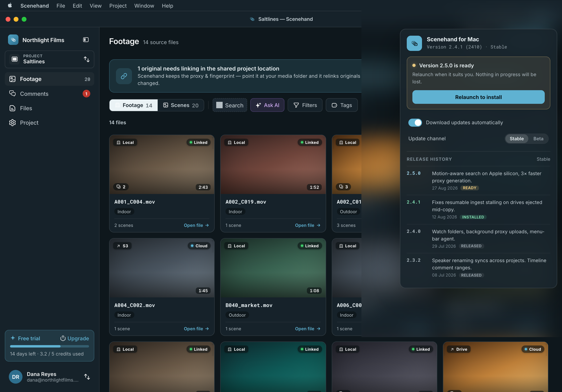The width and height of the screenshot is (562, 392).
Task: Click the Free trial sparkle icon
Action: coord(13,338)
